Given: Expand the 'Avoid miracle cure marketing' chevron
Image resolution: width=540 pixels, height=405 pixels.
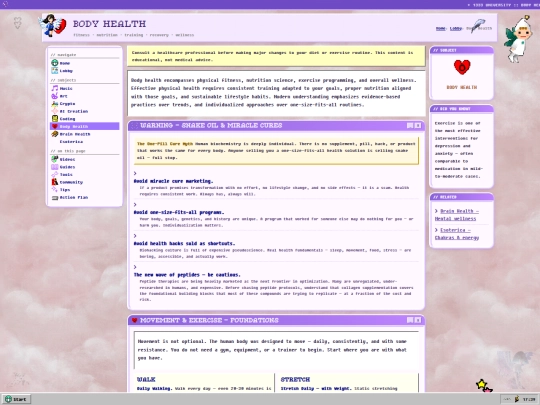Looking at the screenshot, I should (x=135, y=173).
